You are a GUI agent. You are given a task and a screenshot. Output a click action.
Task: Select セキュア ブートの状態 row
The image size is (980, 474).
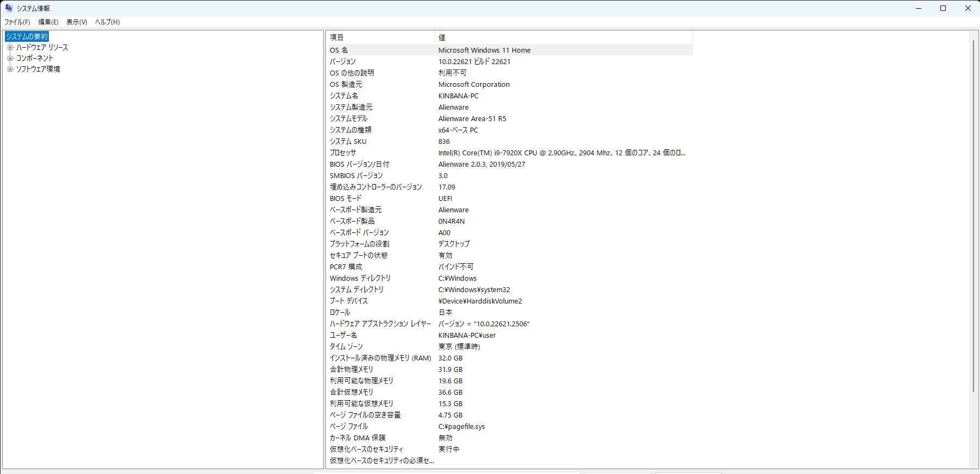510,255
